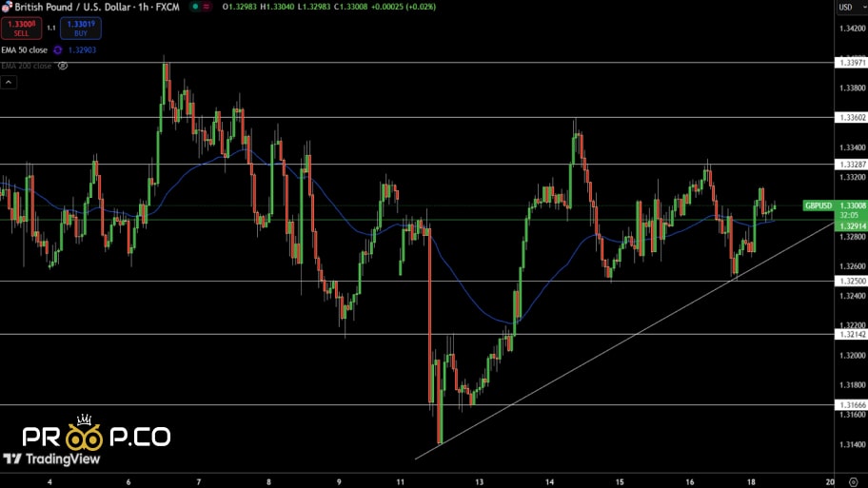The height and width of the screenshot is (488, 868).
Task: Click the 1.33800 price axis tick
Action: pos(853,88)
